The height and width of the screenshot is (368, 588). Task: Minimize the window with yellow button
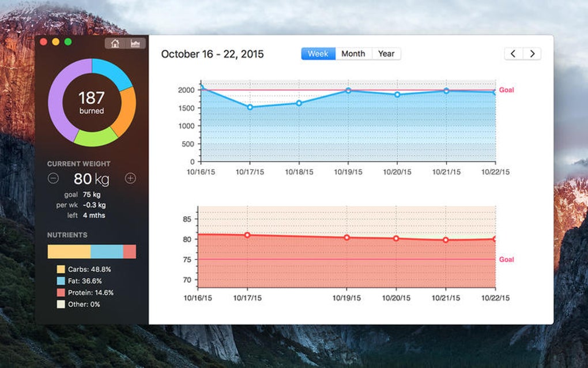pos(56,42)
